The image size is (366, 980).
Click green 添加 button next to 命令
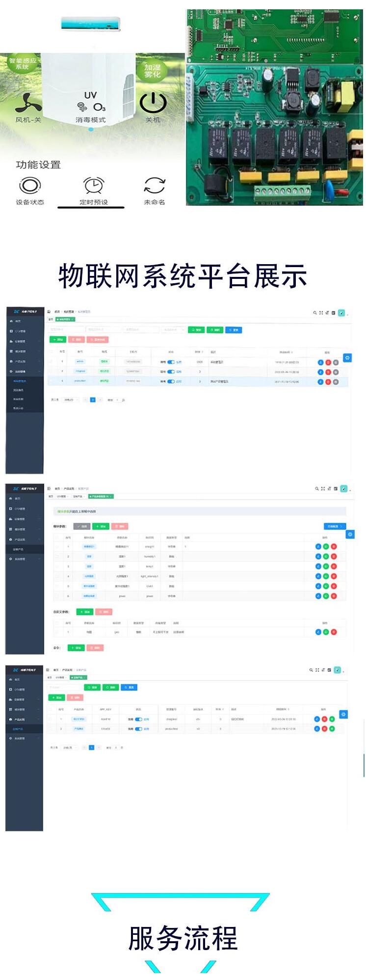pyautogui.click(x=76, y=648)
